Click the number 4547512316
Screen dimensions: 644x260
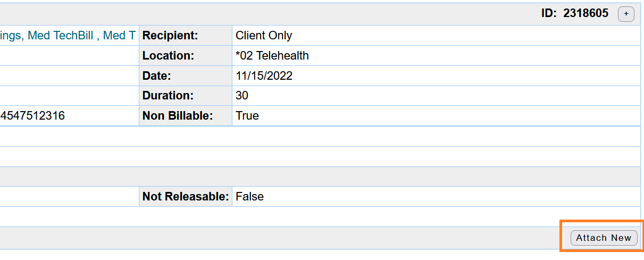point(32,116)
